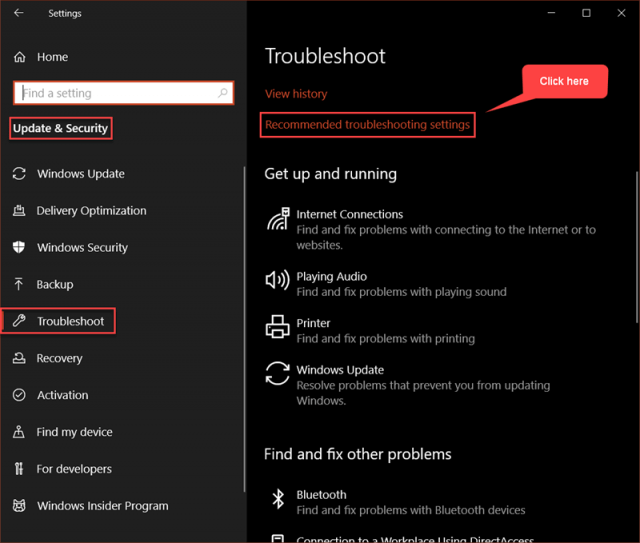Image resolution: width=640 pixels, height=543 pixels.
Task: Open the Home icon in the sidebar
Action: tap(20, 57)
